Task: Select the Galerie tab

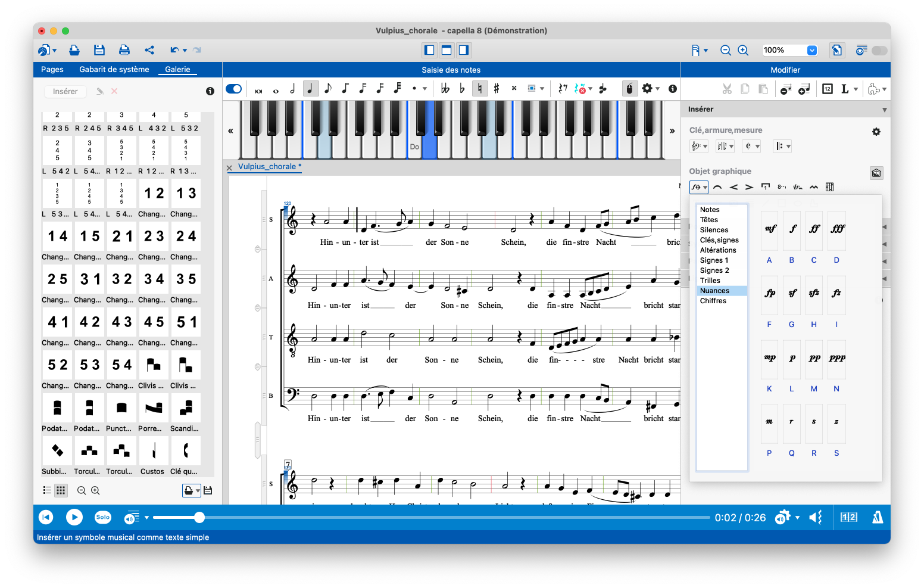Action: click(x=177, y=70)
